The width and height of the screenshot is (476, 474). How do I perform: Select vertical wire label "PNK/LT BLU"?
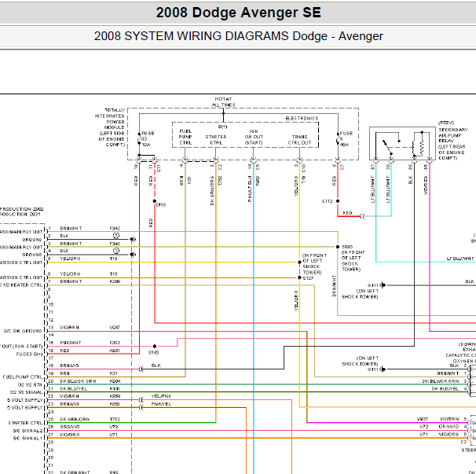tap(250, 189)
